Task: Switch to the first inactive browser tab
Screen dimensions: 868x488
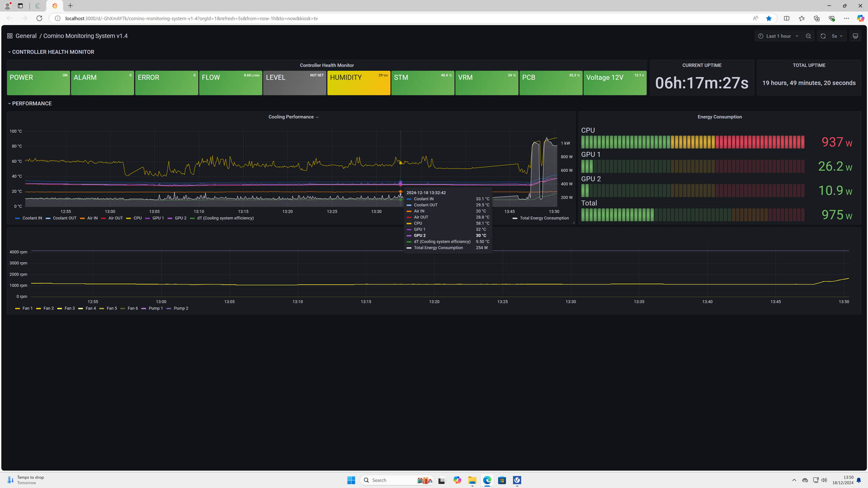Action: click(38, 6)
